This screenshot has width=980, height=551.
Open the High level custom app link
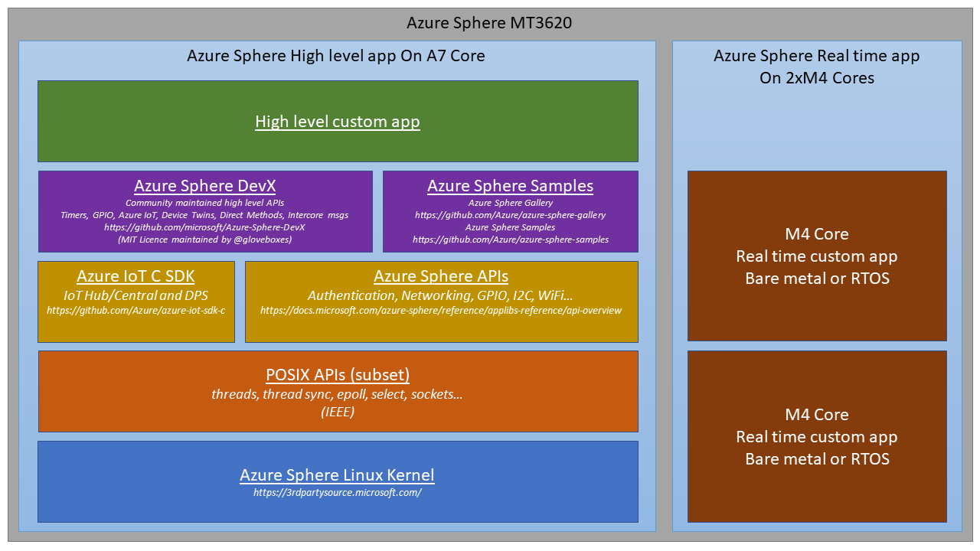(338, 121)
